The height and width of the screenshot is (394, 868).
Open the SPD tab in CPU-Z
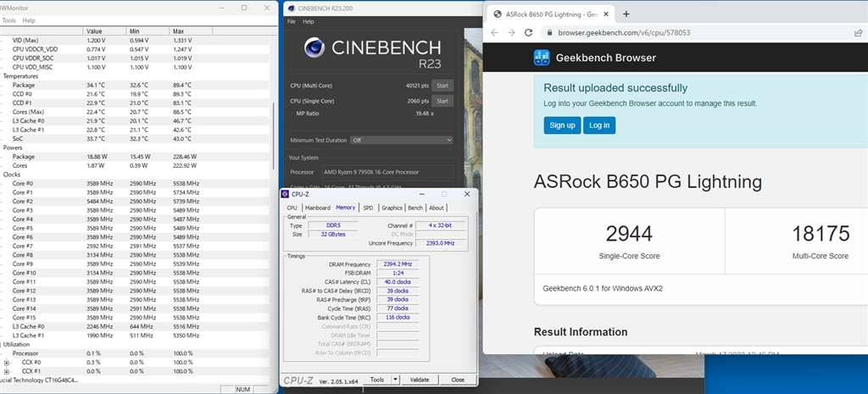(x=368, y=208)
